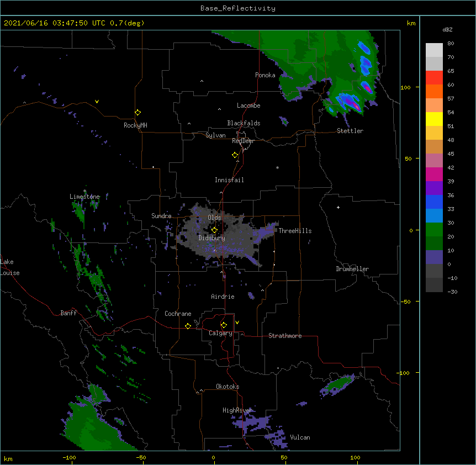The height and width of the screenshot is (465, 476).
Task: Pick the slate-blue 0-10 dBZ legend swatch
Action: tap(434, 257)
